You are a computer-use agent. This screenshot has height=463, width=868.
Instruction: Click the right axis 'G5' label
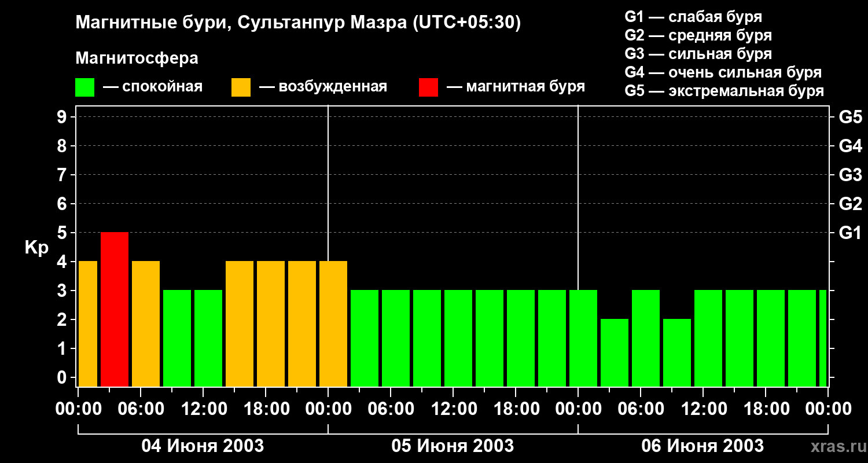[851, 117]
